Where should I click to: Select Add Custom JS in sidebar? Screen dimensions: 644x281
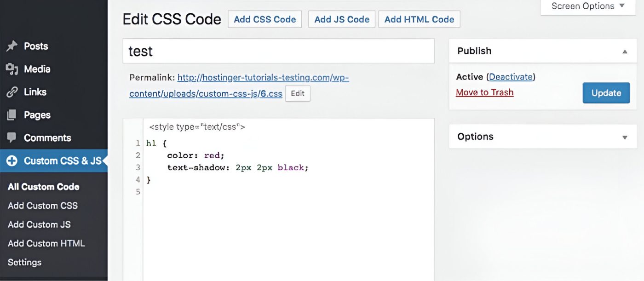39,224
